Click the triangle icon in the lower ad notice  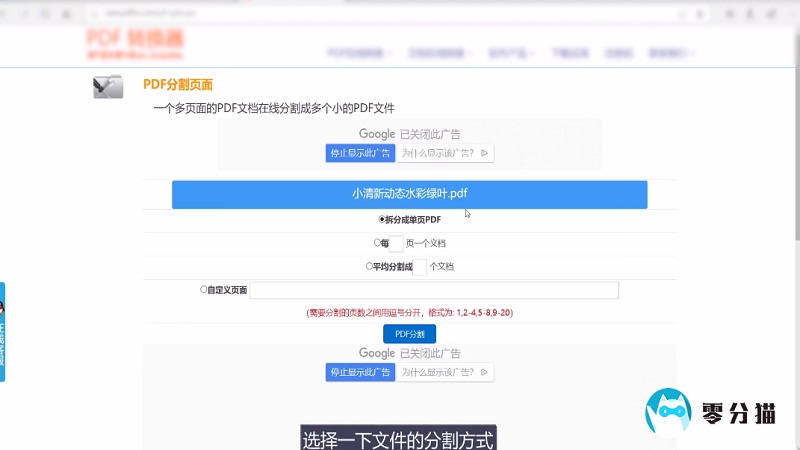484,372
